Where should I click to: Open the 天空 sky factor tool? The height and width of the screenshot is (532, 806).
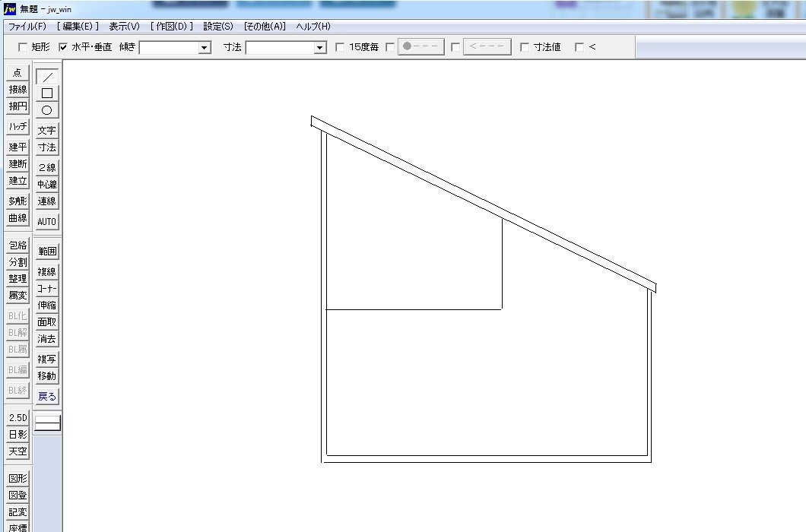click(17, 451)
